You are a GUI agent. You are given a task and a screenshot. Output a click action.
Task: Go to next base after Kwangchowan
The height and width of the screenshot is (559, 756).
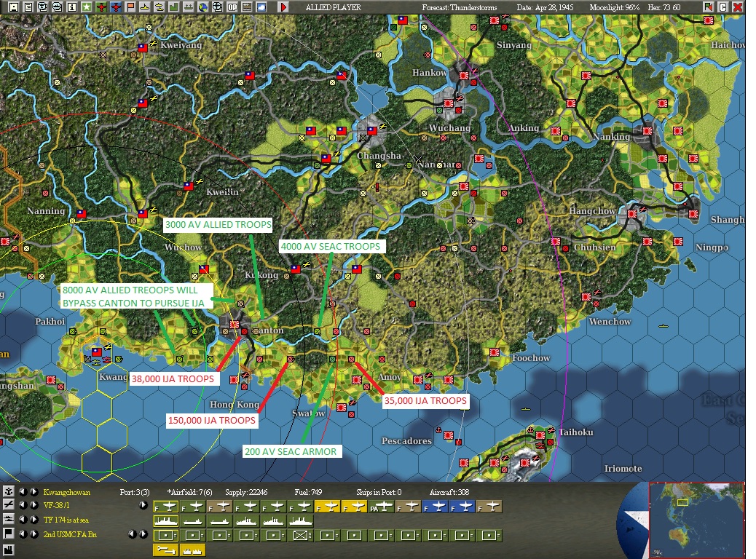(34, 492)
